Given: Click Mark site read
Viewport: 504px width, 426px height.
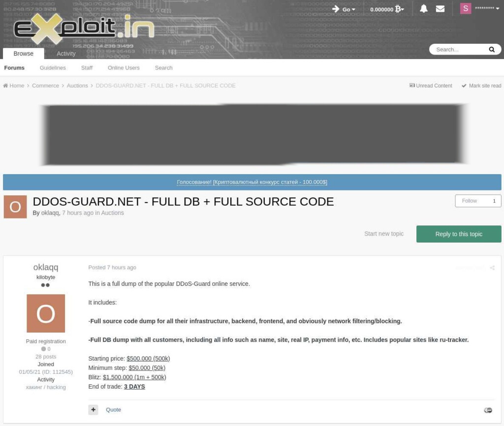Looking at the screenshot, I should [481, 86].
